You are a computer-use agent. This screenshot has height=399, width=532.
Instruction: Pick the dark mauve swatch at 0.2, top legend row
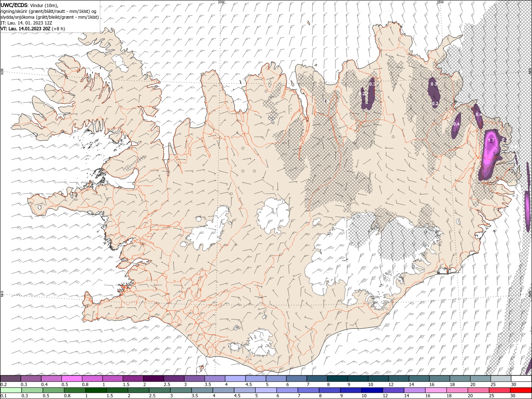11,379
